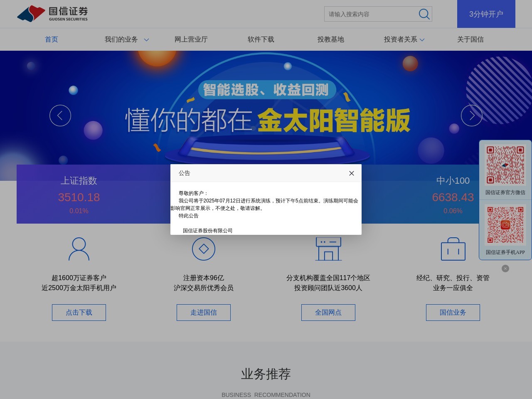The width and height of the screenshot is (532, 399).
Task: Close the 公告 announcement dialog
Action: point(352,173)
